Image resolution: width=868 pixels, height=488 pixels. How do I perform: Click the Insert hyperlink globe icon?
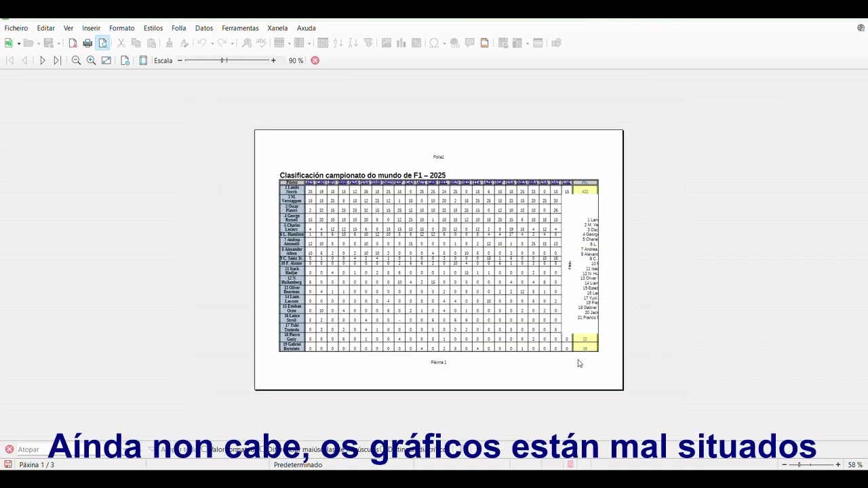(x=455, y=43)
